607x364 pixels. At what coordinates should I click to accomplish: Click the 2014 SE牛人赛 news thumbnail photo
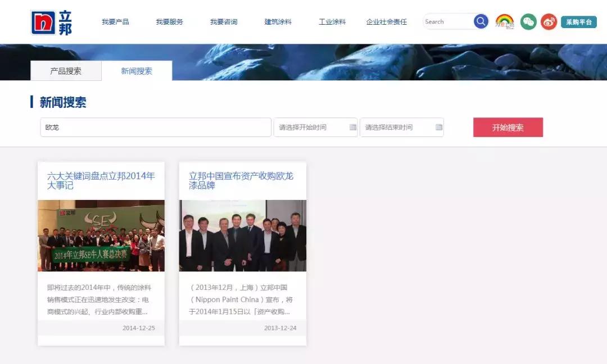click(x=101, y=236)
